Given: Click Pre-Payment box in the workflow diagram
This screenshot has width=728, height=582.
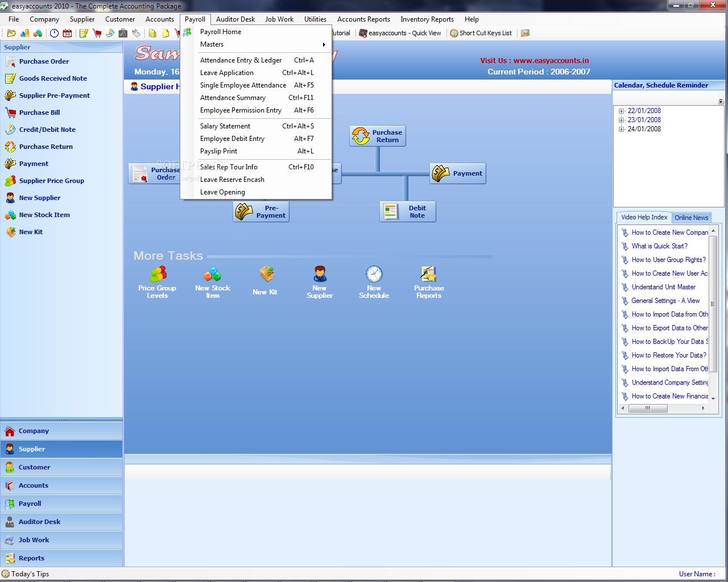Looking at the screenshot, I should (261, 211).
